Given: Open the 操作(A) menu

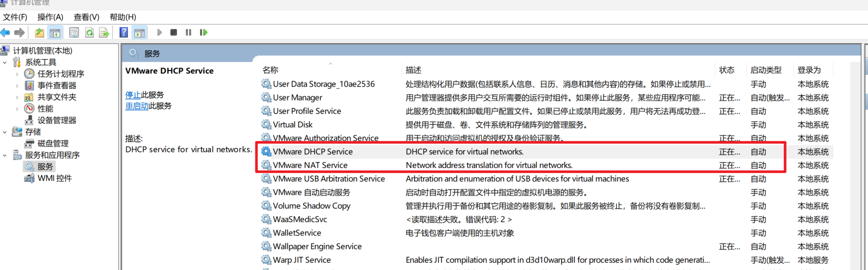Looking at the screenshot, I should 50,17.
